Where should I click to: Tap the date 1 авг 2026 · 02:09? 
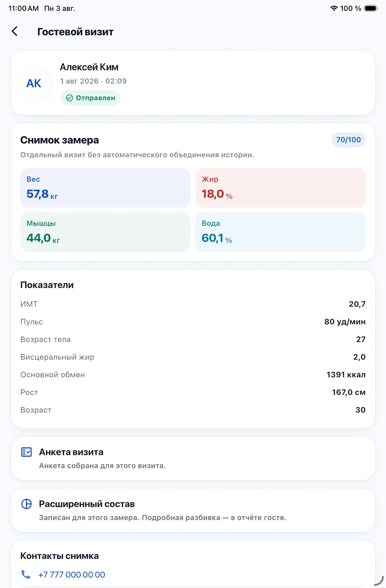click(x=93, y=81)
